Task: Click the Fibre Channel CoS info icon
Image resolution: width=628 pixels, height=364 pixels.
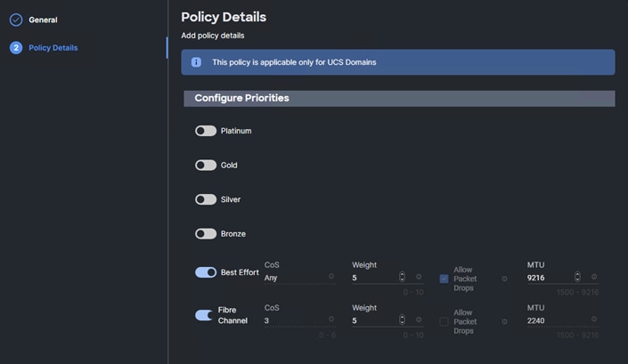Action: click(x=331, y=319)
